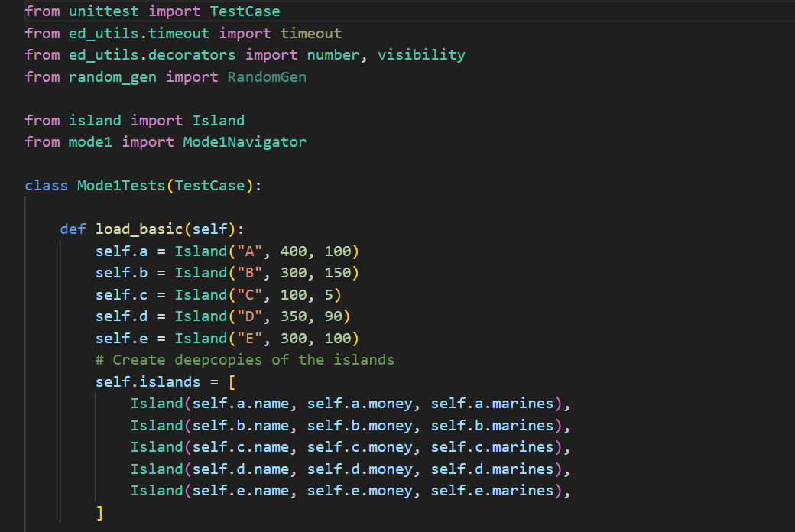Click the word timeout after import
Viewport: 795px width, 532px height.
point(311,34)
